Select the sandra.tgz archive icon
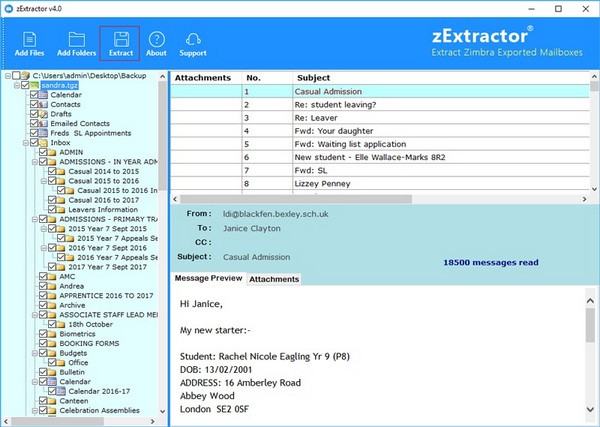Image resolution: width=600 pixels, height=427 pixels. [35, 85]
